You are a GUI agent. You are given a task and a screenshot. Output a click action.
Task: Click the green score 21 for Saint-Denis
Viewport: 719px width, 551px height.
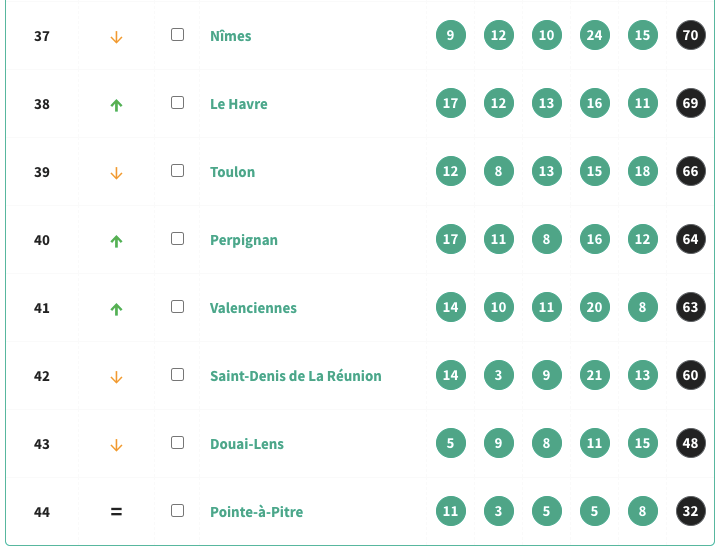594,376
